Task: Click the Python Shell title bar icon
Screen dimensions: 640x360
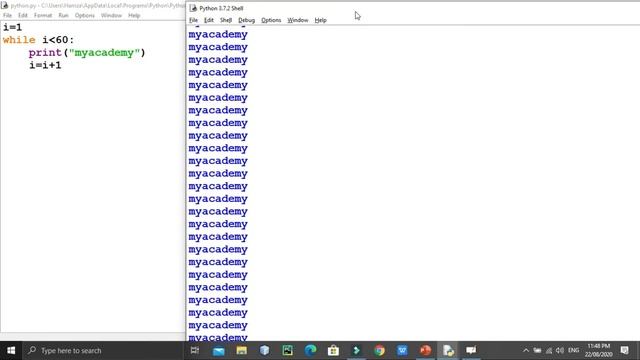Action: [193, 8]
